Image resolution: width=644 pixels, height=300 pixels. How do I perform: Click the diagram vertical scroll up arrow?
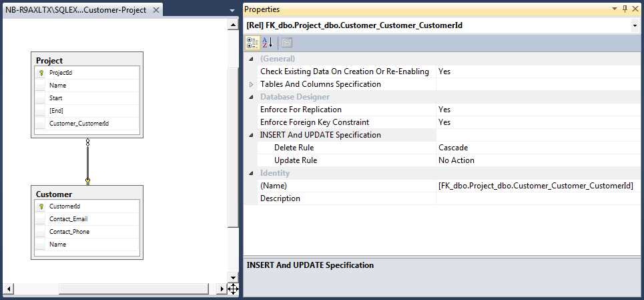pos(234,25)
